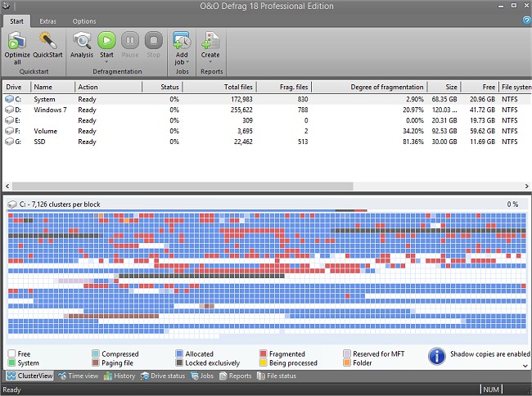Viewport: 532px width, 396px height.
Task: Click the Reserved for MFT swatch
Action: coord(347,353)
